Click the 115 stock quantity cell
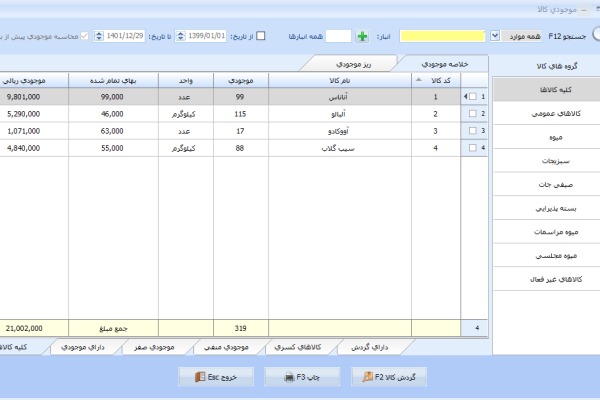Image resolution: width=600 pixels, height=400 pixels. pyautogui.click(x=241, y=114)
